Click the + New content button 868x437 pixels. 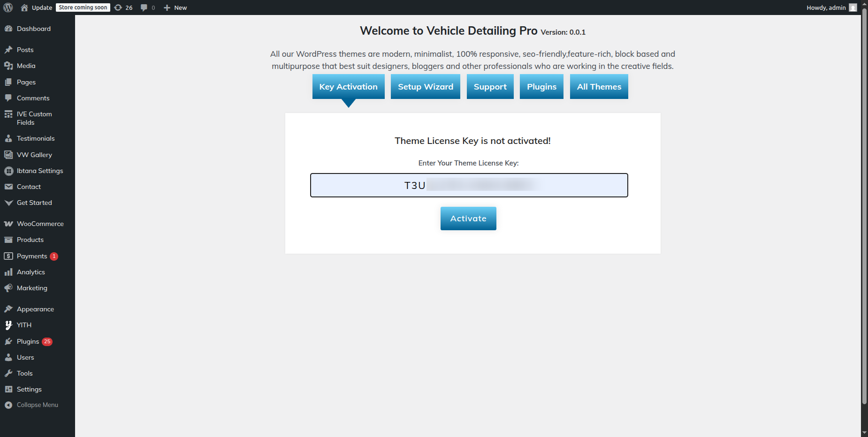(175, 8)
